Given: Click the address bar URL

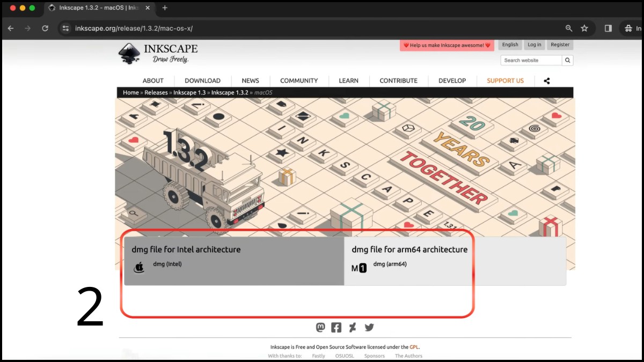Looking at the screenshot, I should click(x=134, y=28).
